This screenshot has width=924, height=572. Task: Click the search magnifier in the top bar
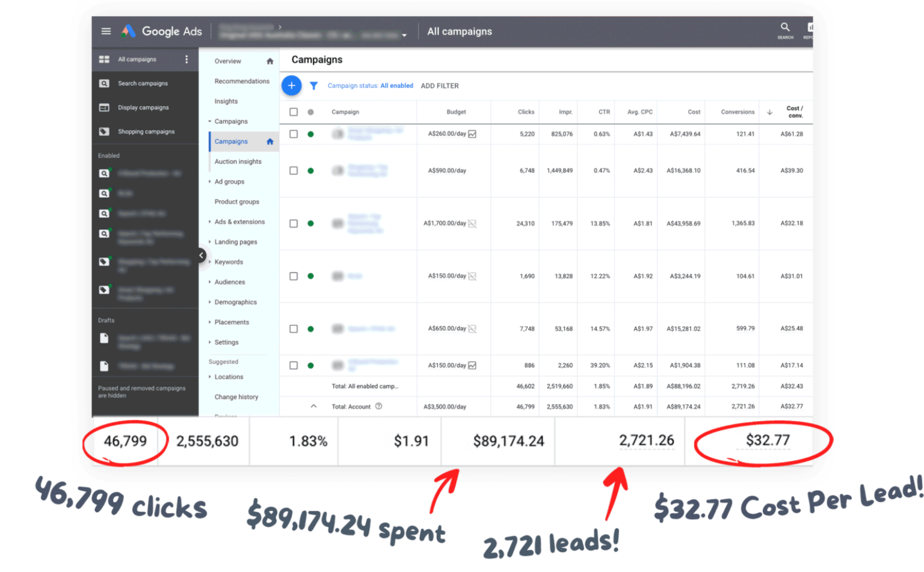(x=785, y=27)
